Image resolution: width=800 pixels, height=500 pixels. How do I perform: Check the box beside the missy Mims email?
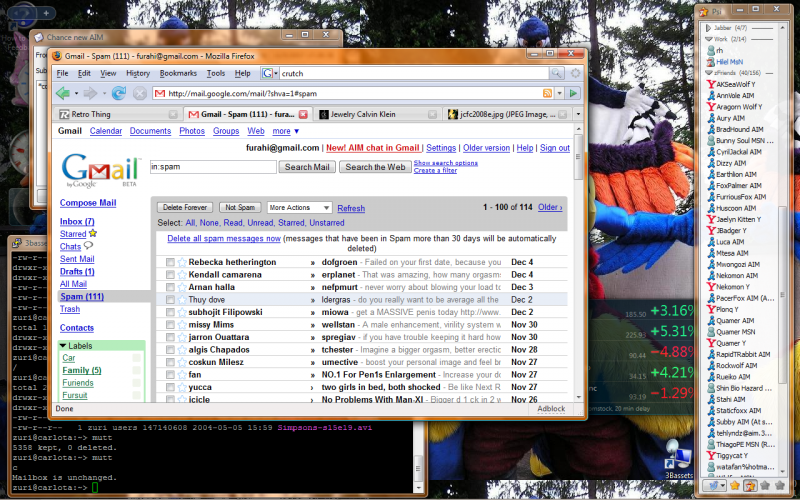169,324
